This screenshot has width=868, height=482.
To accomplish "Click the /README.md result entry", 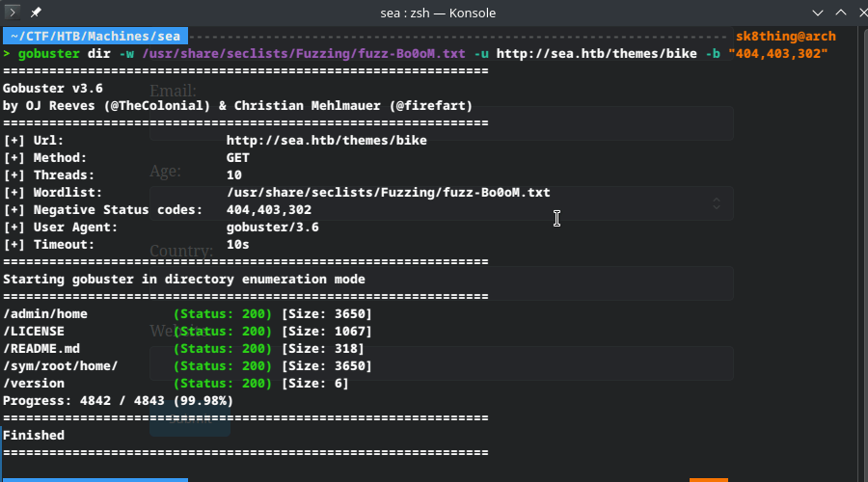I will click(41, 348).
